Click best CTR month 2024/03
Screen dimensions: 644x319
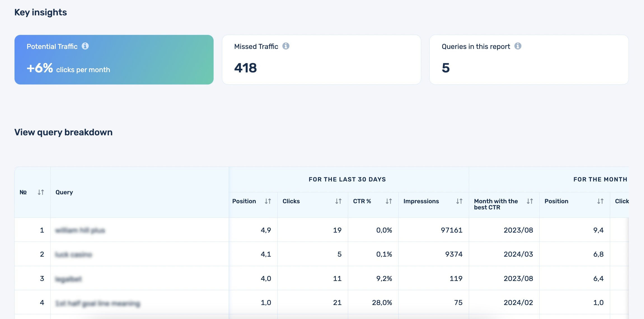[x=518, y=254]
